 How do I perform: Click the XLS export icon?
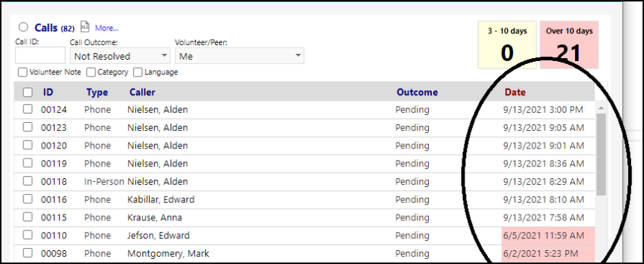click(x=84, y=27)
